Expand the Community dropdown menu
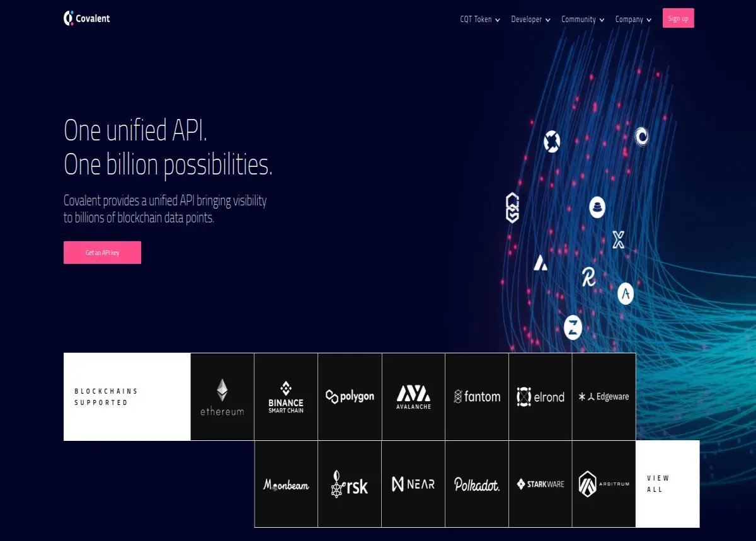 pyautogui.click(x=583, y=20)
